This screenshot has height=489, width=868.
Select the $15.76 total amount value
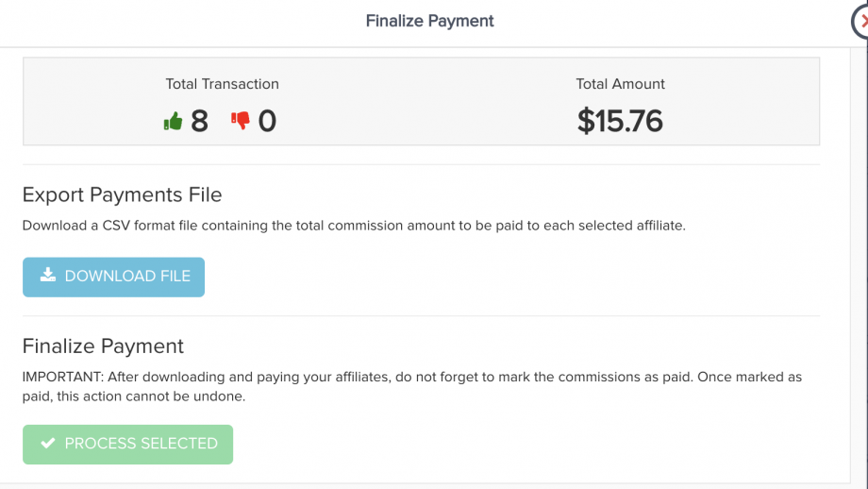[x=620, y=121]
